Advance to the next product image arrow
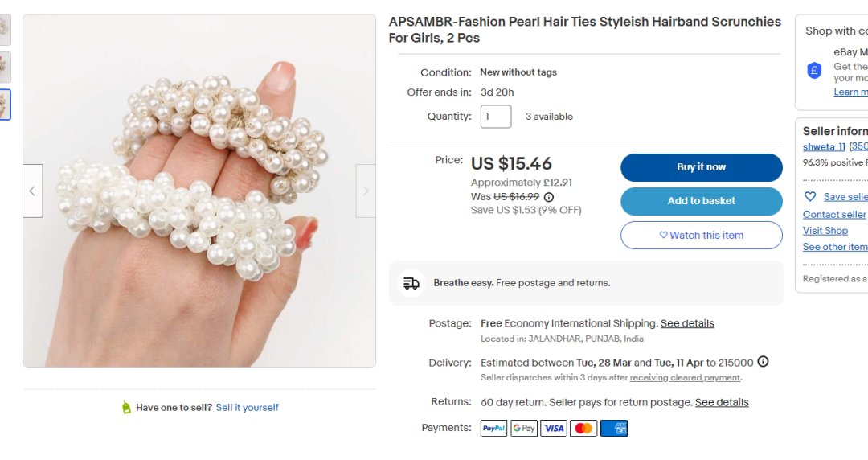Screen dimensions: 868x460 coord(366,191)
